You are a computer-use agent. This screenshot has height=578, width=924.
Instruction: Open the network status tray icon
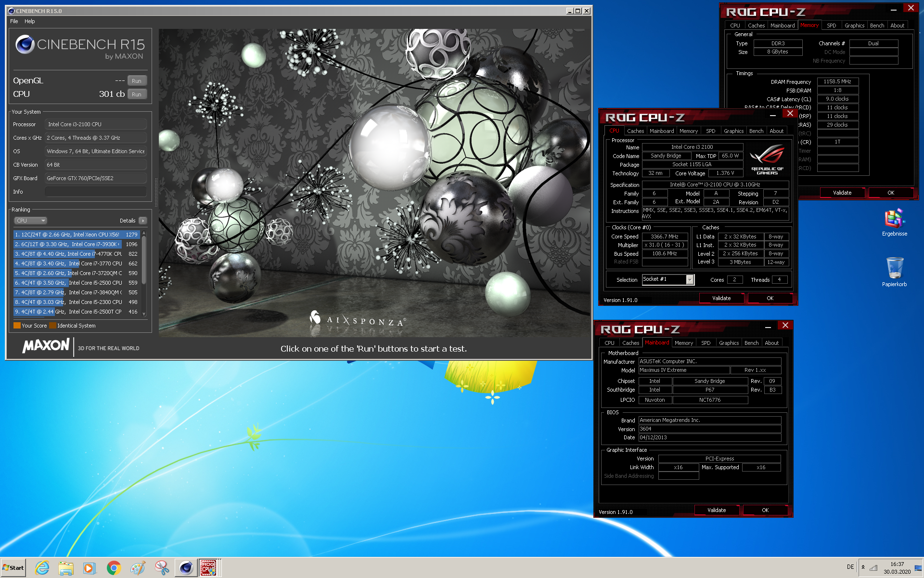coord(873,567)
